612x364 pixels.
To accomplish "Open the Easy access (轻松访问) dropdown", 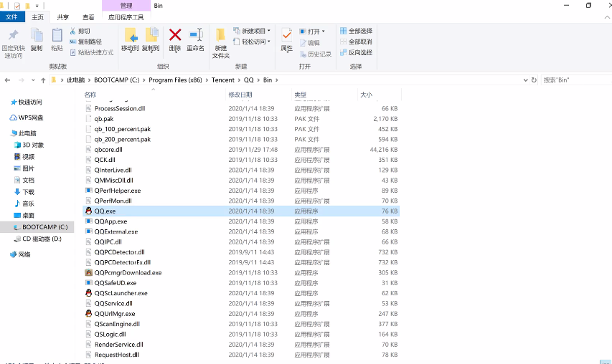I will (x=252, y=42).
